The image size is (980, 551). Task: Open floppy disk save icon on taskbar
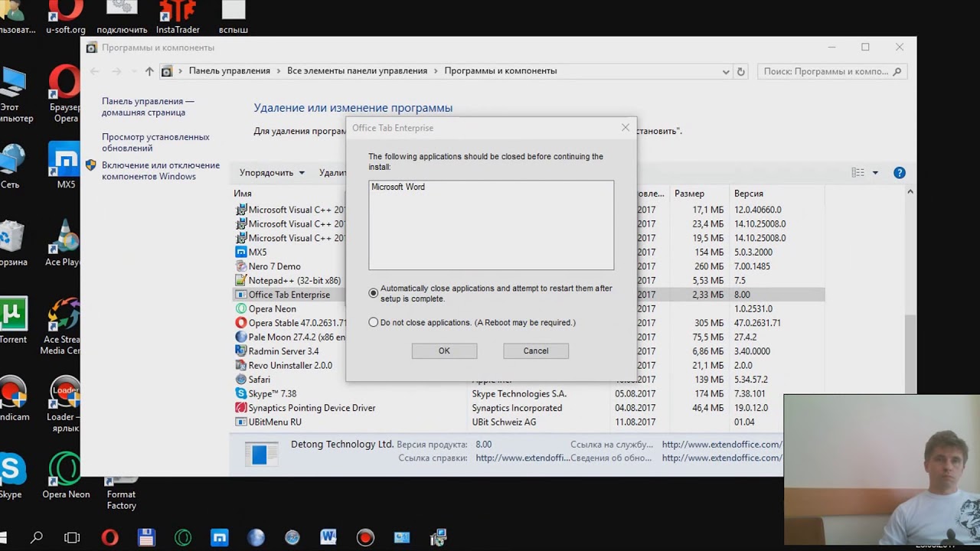[x=145, y=537]
